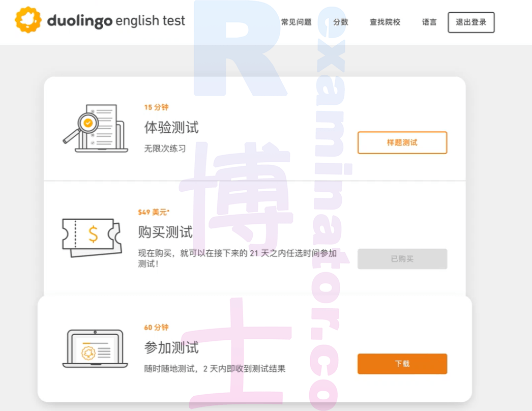
Task: Open the 语言 language menu
Action: click(x=429, y=22)
